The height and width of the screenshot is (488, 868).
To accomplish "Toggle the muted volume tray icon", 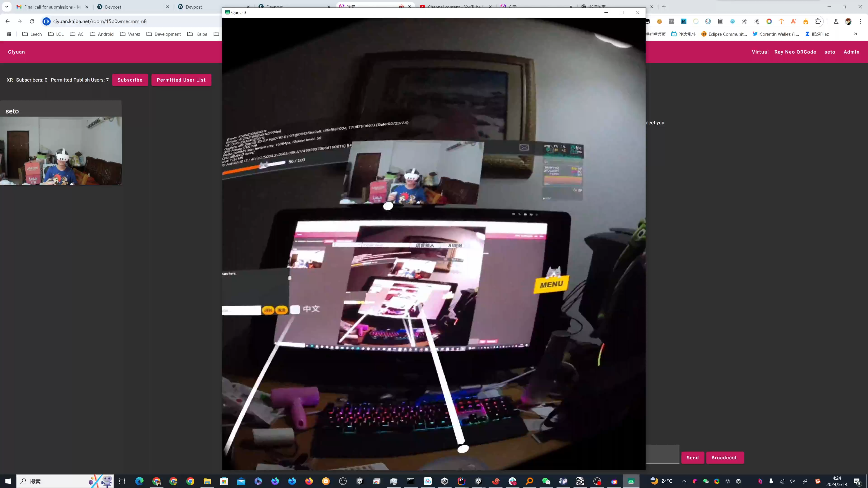I will click(x=793, y=481).
